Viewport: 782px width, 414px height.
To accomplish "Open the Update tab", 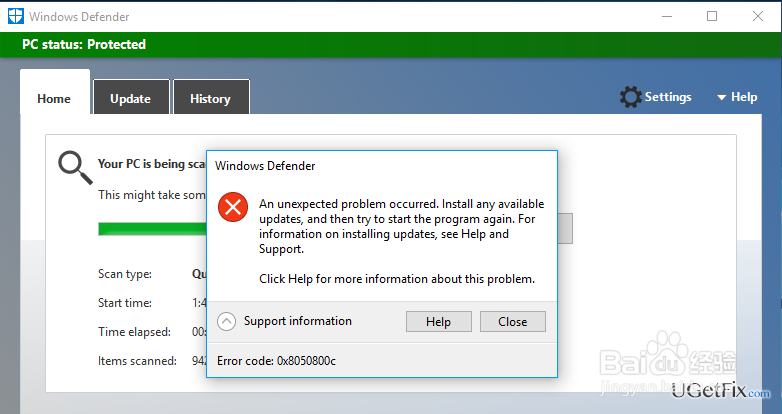I will (x=130, y=98).
